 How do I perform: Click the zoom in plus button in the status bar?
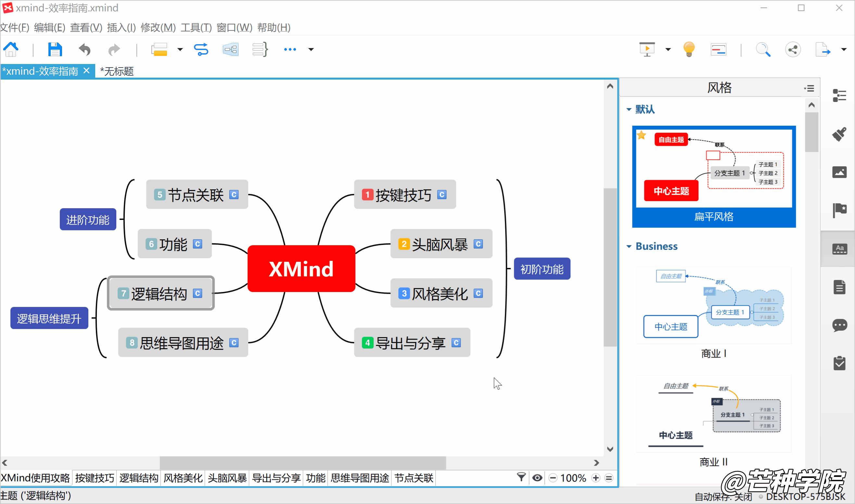596,478
